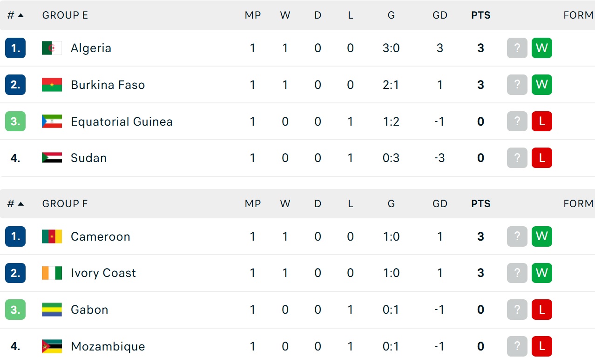Open the Ivory Coast team link
The image size is (595, 364).
pyautogui.click(x=103, y=273)
